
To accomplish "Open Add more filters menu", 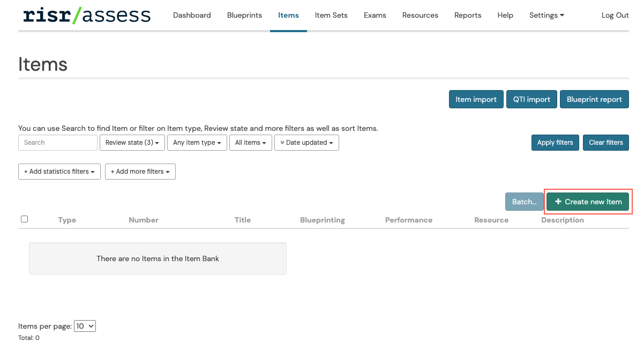I will coord(140,172).
